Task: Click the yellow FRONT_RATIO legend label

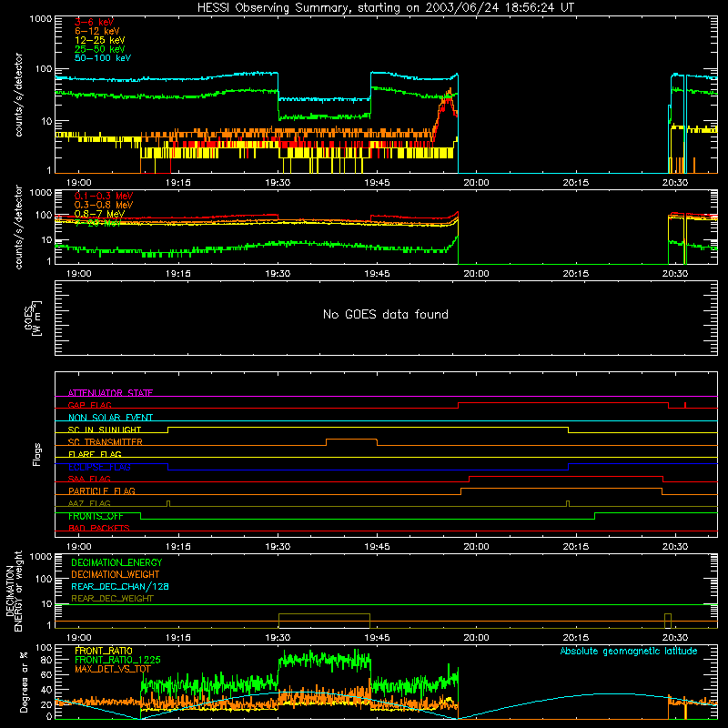Action: tap(104, 651)
